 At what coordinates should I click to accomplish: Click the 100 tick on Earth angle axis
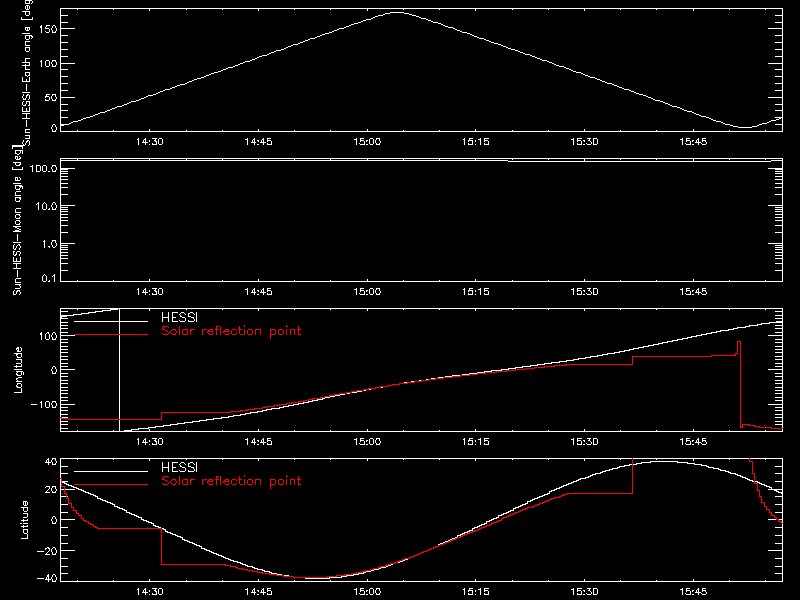pos(48,63)
